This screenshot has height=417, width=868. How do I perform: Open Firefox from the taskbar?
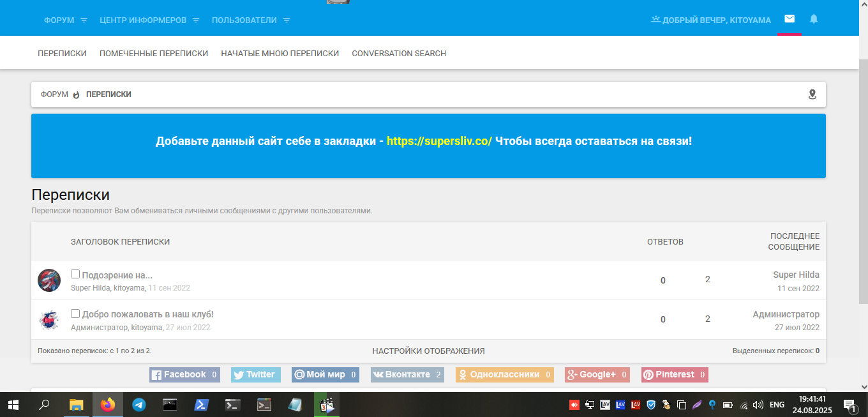(x=107, y=404)
